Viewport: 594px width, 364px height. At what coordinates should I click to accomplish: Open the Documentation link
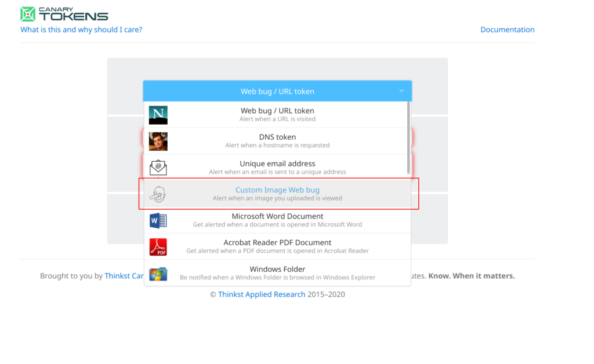507,30
